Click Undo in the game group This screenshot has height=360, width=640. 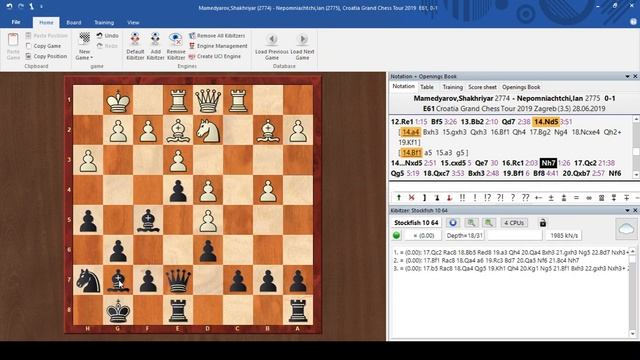(108, 36)
